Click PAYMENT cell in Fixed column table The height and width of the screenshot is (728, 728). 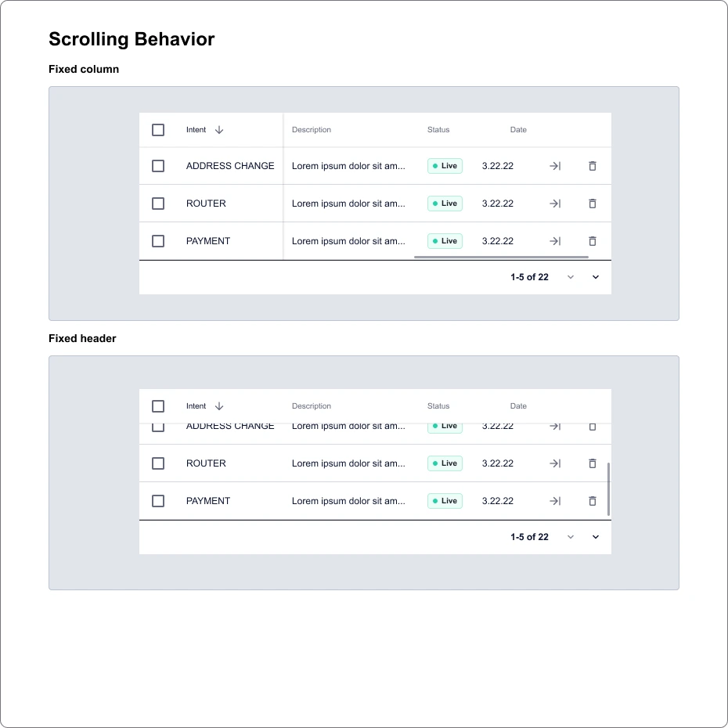pyautogui.click(x=208, y=241)
